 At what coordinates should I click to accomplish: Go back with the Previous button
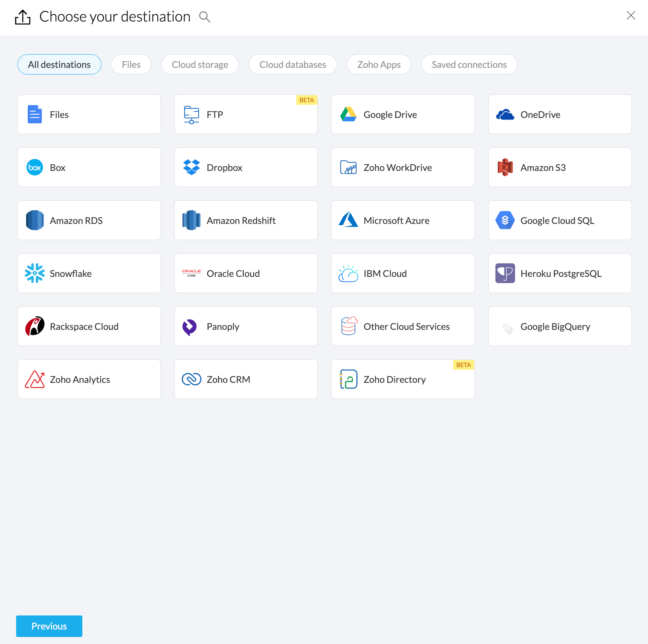coord(49,626)
